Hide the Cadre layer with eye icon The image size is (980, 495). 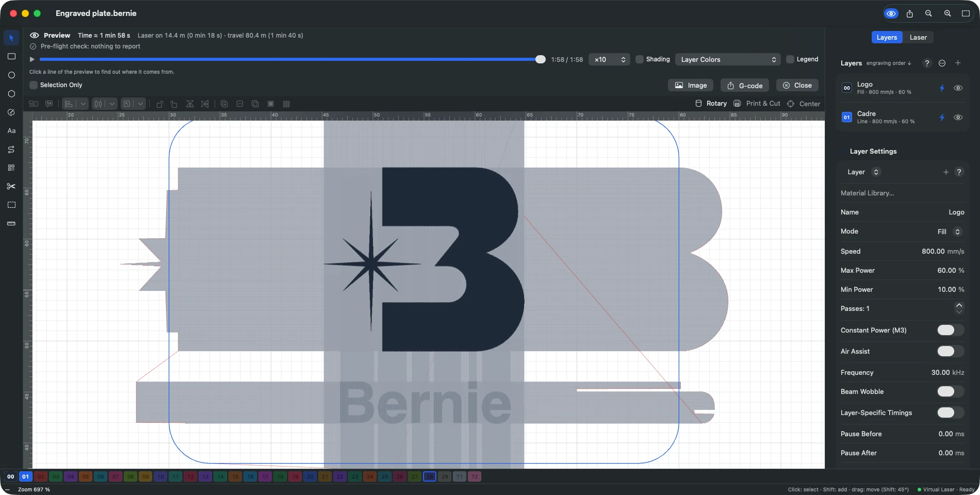pos(958,118)
